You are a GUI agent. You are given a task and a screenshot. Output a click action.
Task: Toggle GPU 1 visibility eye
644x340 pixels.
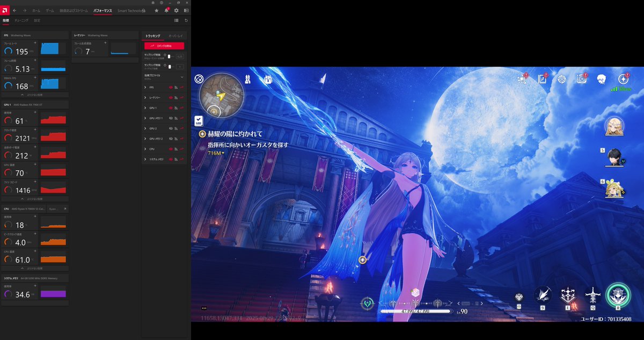[171, 107]
